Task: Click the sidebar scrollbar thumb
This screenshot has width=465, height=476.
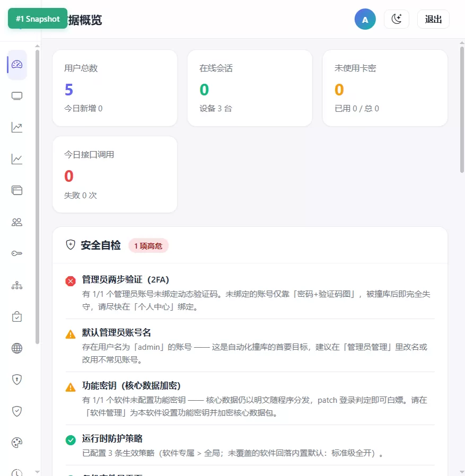Action: point(37,197)
